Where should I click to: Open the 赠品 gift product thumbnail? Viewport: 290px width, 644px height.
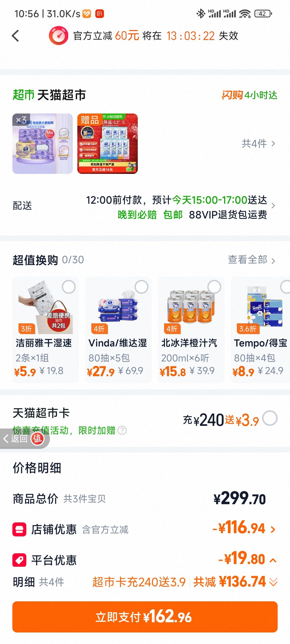[x=107, y=144]
